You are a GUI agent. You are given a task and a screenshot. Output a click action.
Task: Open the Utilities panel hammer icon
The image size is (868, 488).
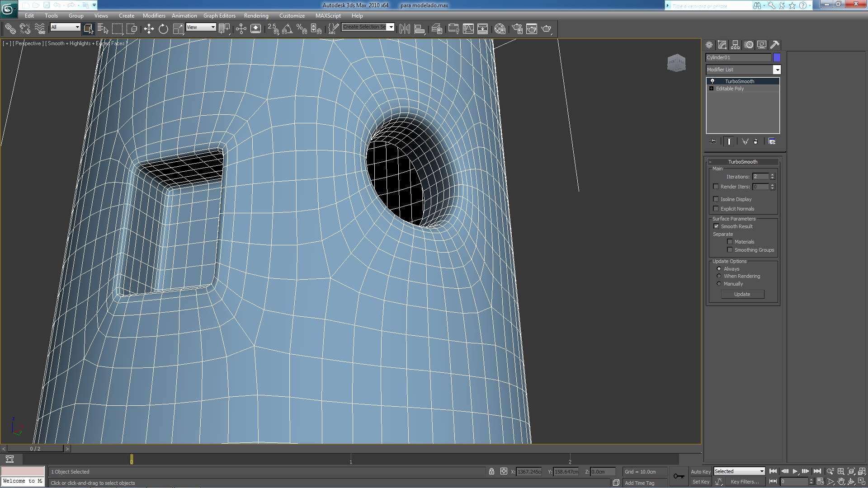point(775,45)
